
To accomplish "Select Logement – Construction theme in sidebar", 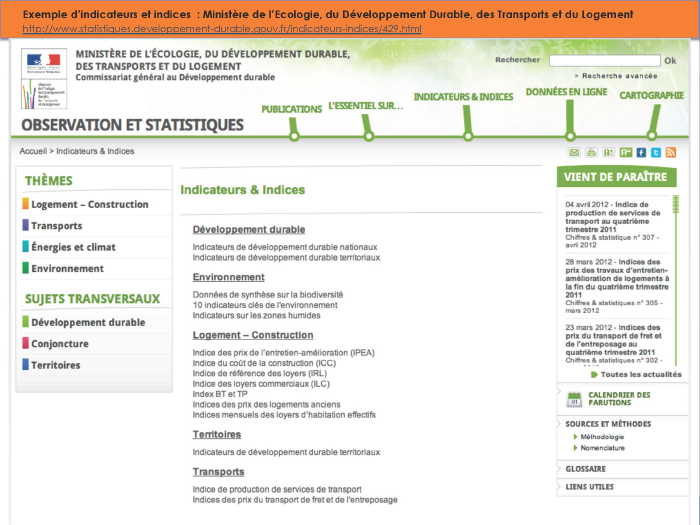I will [89, 205].
